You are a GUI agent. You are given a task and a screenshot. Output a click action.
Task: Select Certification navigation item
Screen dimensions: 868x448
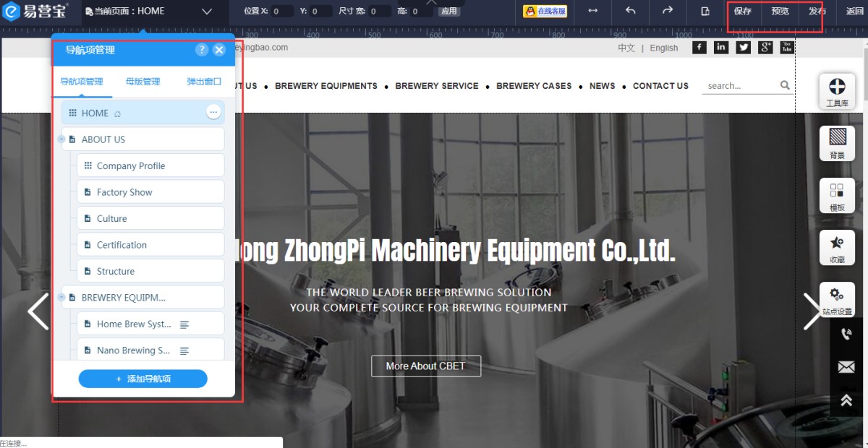click(150, 245)
